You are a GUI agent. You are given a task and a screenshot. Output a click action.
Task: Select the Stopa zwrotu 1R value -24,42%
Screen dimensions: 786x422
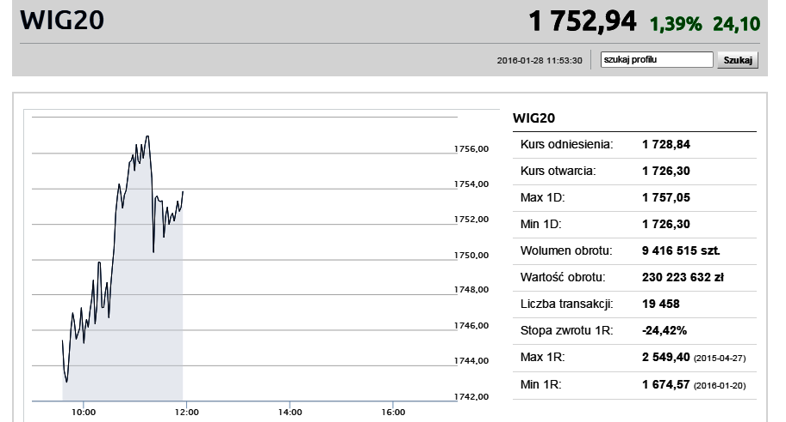point(663,329)
